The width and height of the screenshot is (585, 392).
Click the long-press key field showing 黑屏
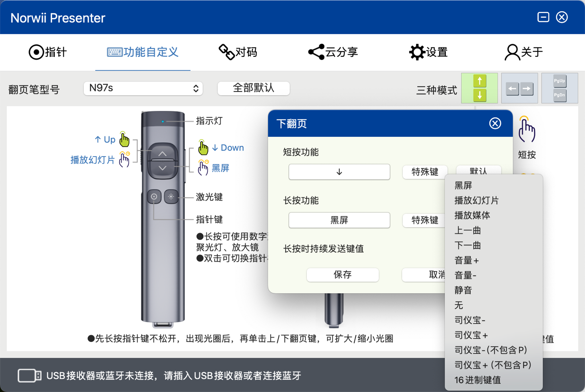(x=339, y=220)
